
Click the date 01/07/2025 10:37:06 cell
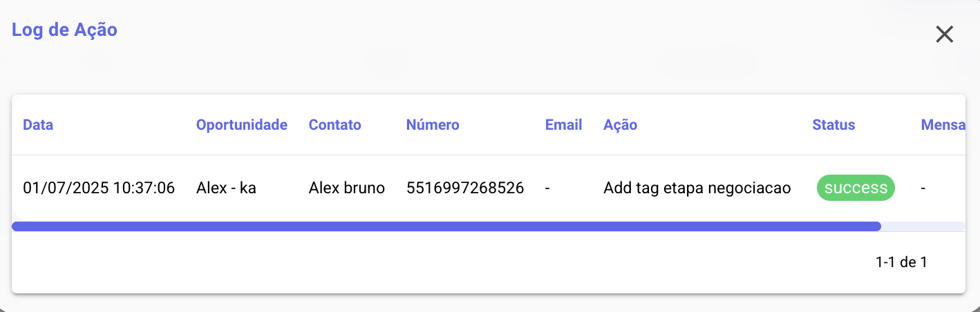99,188
